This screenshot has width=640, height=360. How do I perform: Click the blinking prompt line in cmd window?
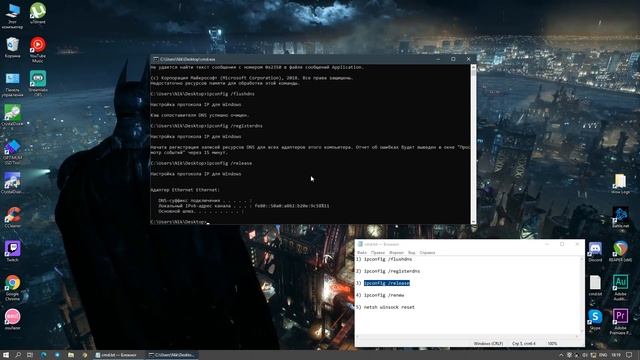tap(180, 222)
